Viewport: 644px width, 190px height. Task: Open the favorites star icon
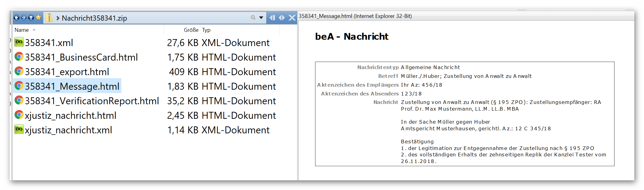[38, 18]
